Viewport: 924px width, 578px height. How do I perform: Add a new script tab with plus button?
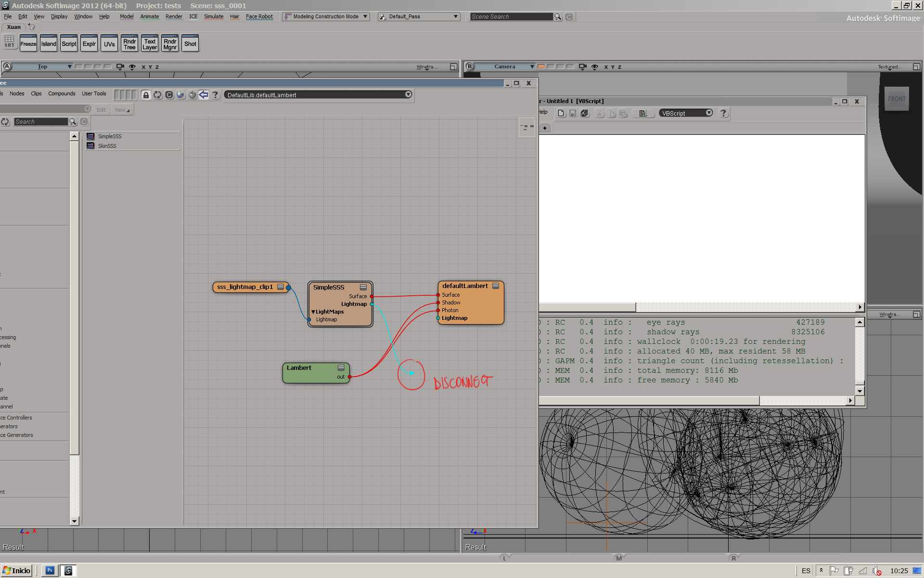[x=545, y=128]
